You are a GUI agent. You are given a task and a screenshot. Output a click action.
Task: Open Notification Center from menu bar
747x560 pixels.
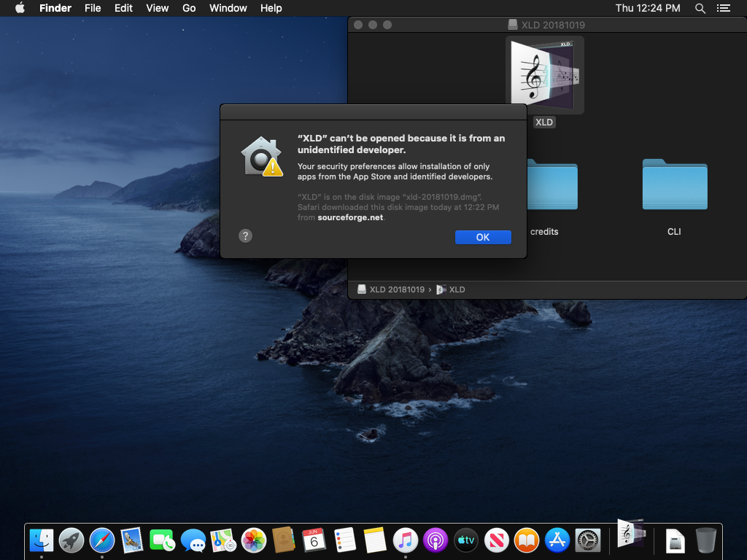tap(724, 8)
